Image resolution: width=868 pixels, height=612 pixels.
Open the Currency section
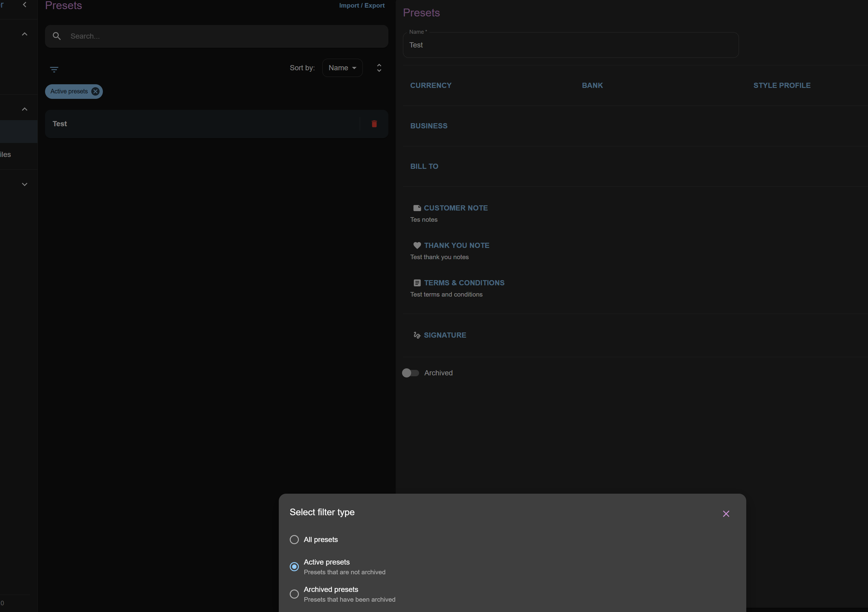tap(431, 85)
